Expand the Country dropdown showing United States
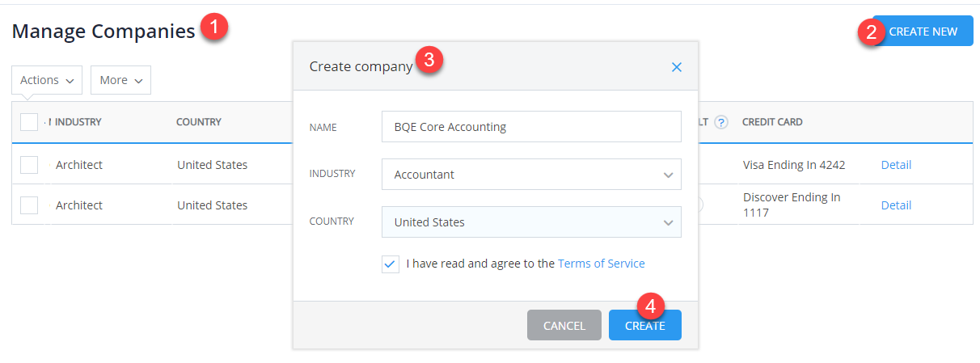 531,222
